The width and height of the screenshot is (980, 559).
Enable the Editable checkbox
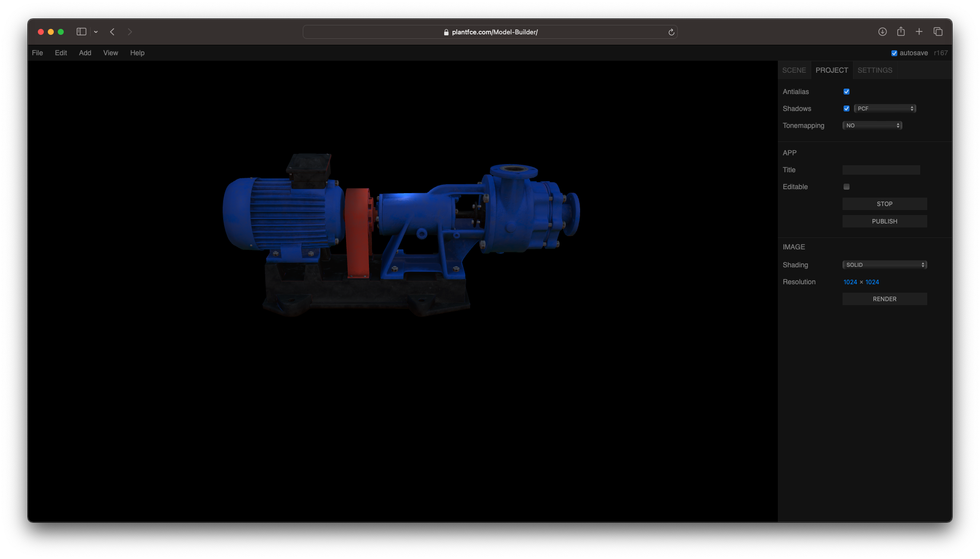coord(847,187)
